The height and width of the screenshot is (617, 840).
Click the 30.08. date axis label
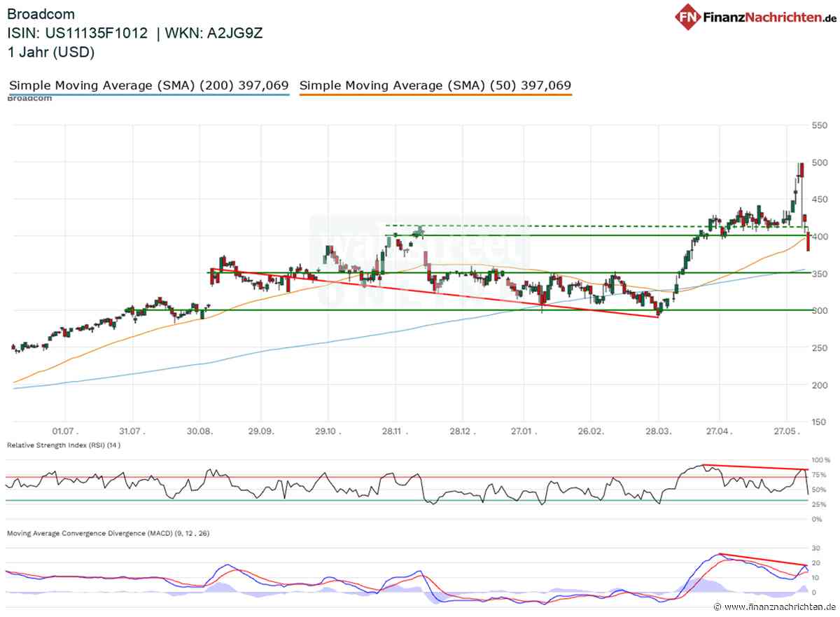(199, 431)
